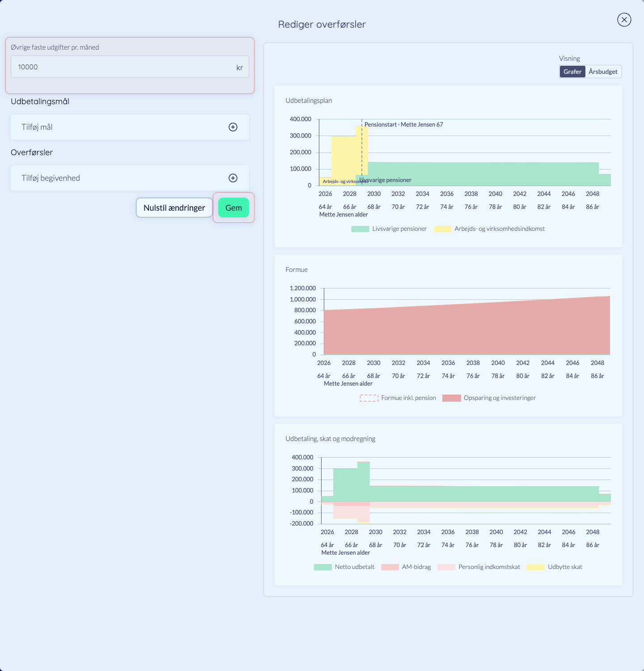Click the Pensionstart Mette Jensen 67 marker
Screen dimensions: 644x671
click(403, 124)
